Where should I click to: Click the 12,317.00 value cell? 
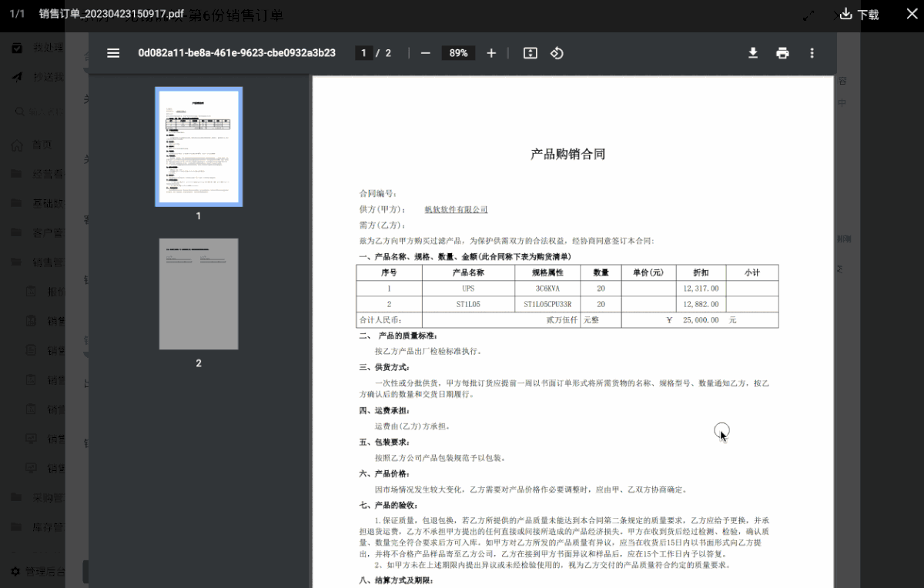pyautogui.click(x=701, y=289)
